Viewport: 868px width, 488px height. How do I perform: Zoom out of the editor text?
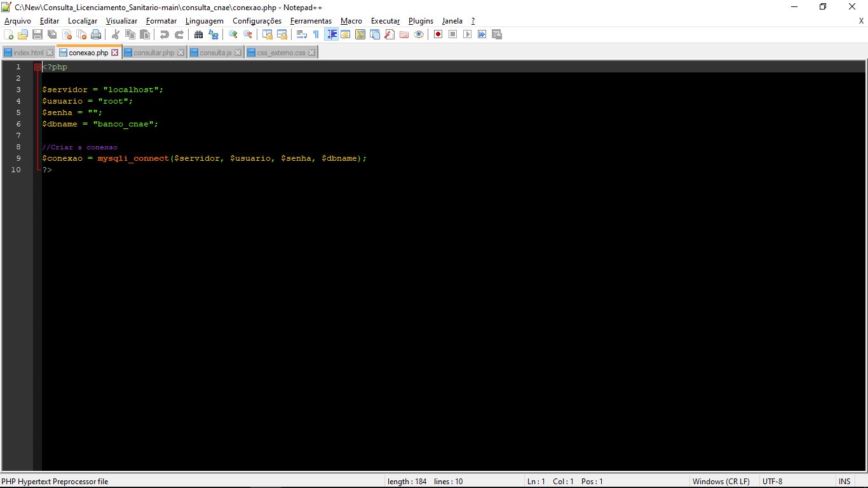coord(248,34)
